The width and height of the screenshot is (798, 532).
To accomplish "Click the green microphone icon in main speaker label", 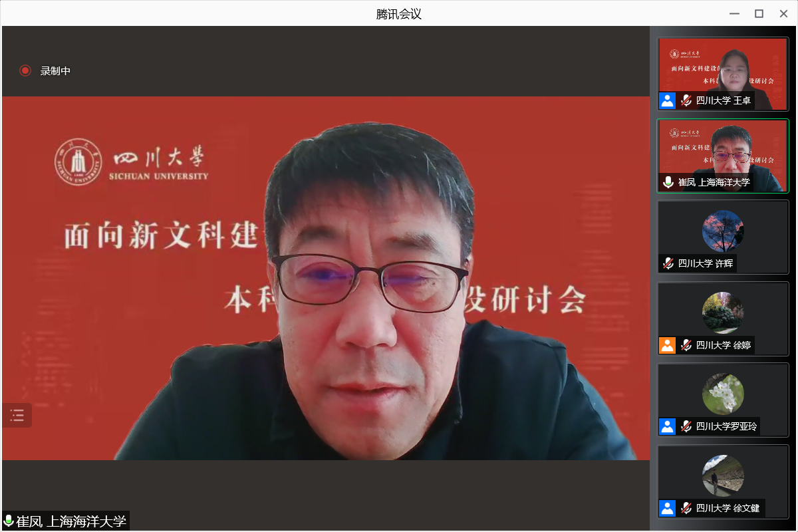I will (x=9, y=521).
